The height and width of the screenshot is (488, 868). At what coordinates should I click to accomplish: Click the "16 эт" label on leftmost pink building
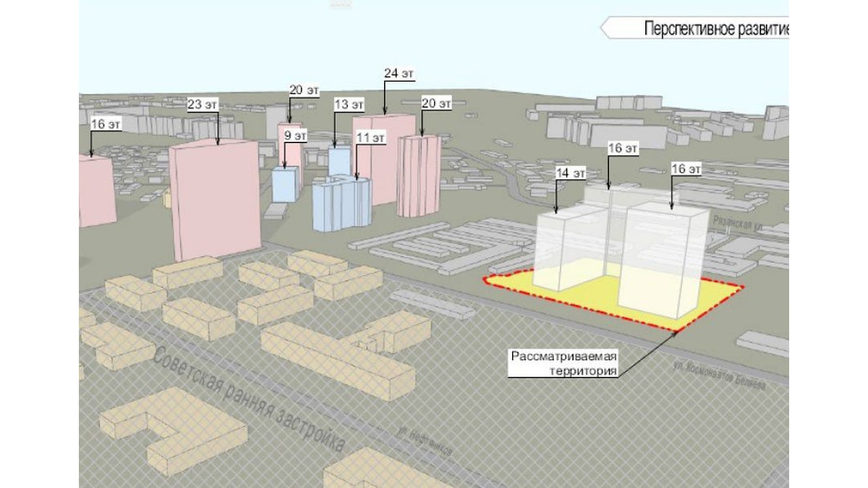tap(106, 124)
